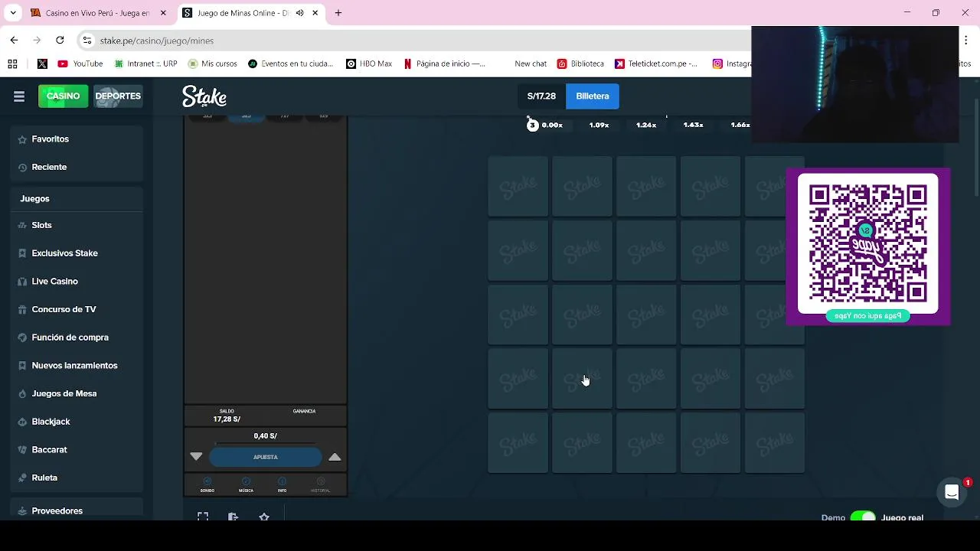980x551 pixels.
Task: Click the 0.00x multiplier label
Action: [552, 125]
